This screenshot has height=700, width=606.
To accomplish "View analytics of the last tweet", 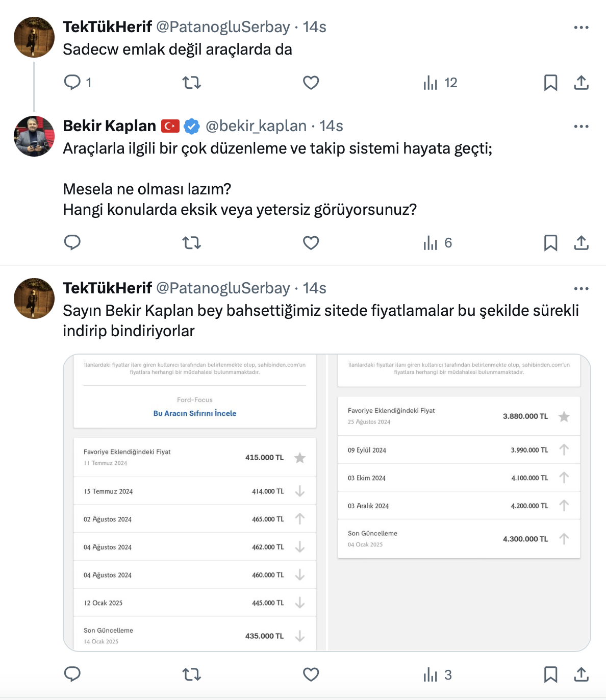I will tap(437, 674).
